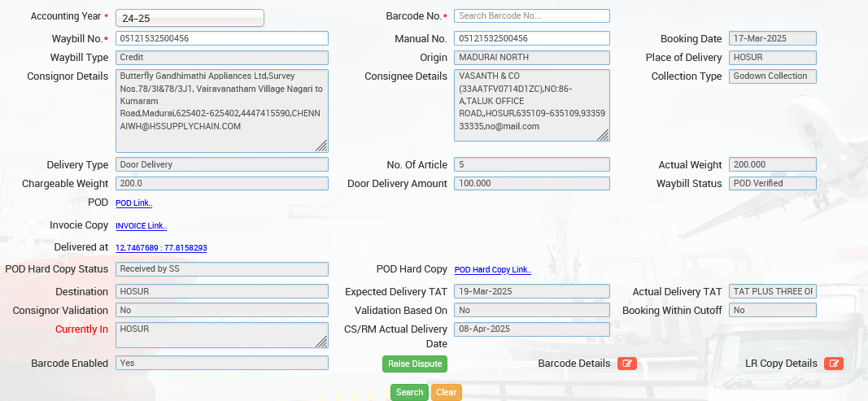Click the Consignee Details resize handle
Screen dimensions: 868x401
tap(604, 135)
